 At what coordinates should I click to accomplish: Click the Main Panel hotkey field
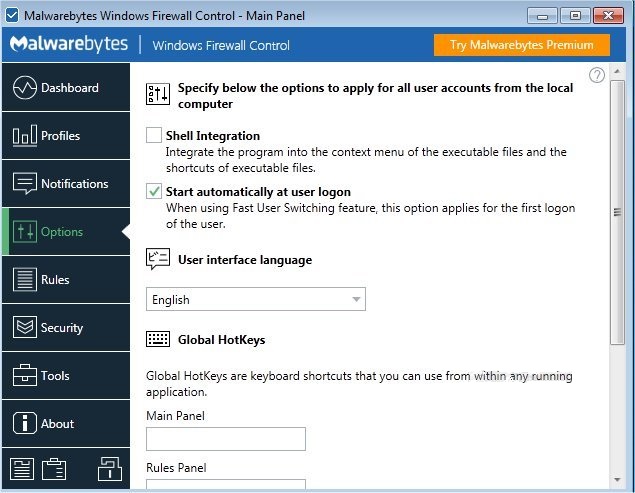click(226, 439)
